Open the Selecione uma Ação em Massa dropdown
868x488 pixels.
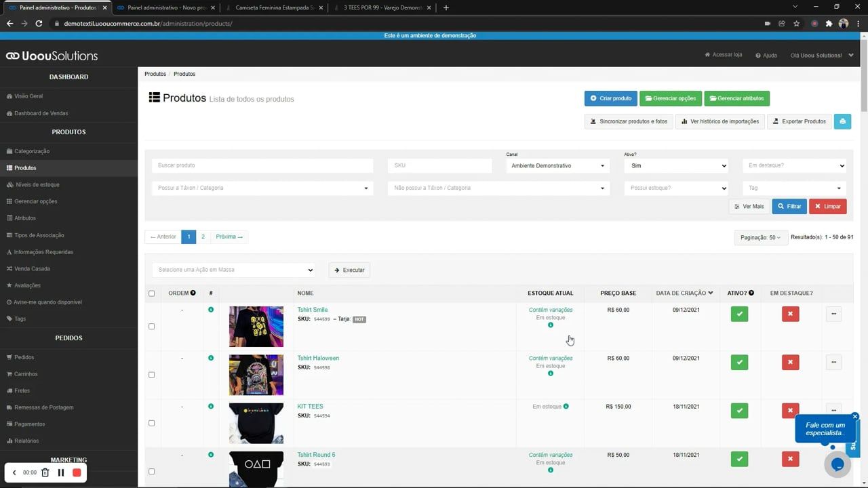tap(233, 270)
